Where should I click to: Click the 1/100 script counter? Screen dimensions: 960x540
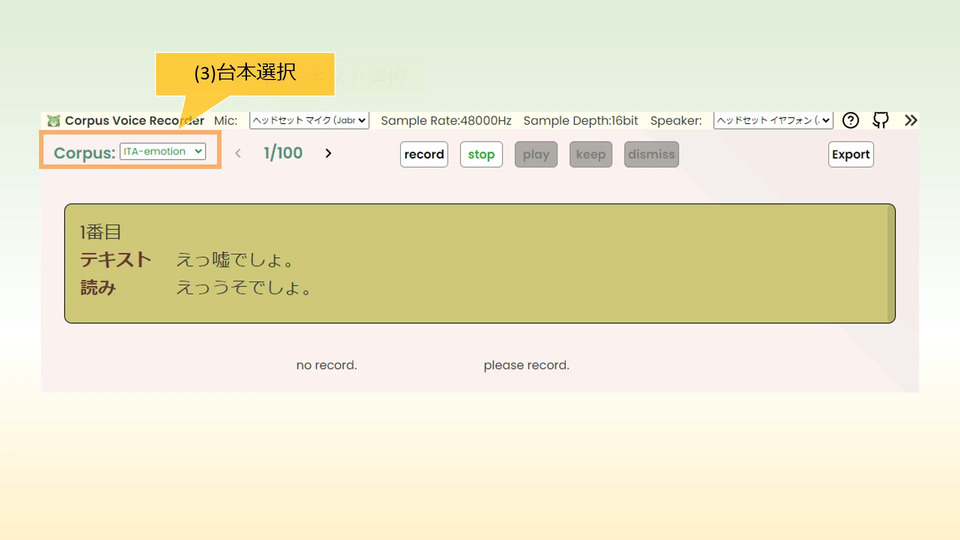click(283, 153)
